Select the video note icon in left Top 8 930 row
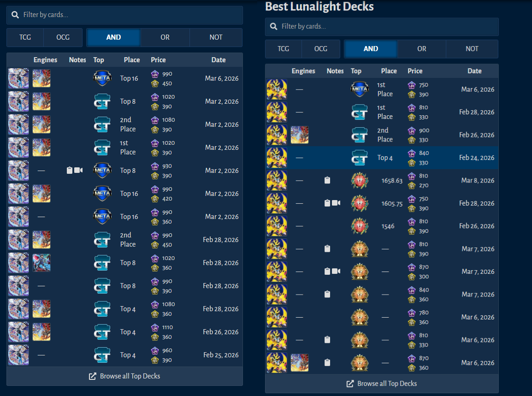532x396 pixels. click(x=78, y=170)
